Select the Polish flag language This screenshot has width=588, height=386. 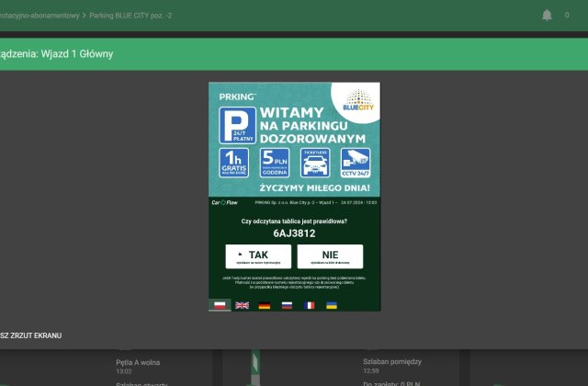point(220,305)
